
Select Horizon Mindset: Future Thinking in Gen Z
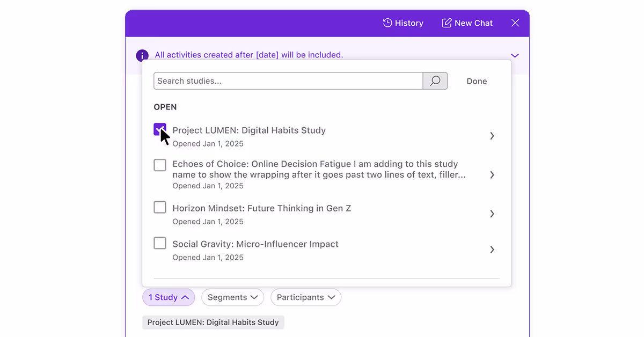(x=262, y=208)
